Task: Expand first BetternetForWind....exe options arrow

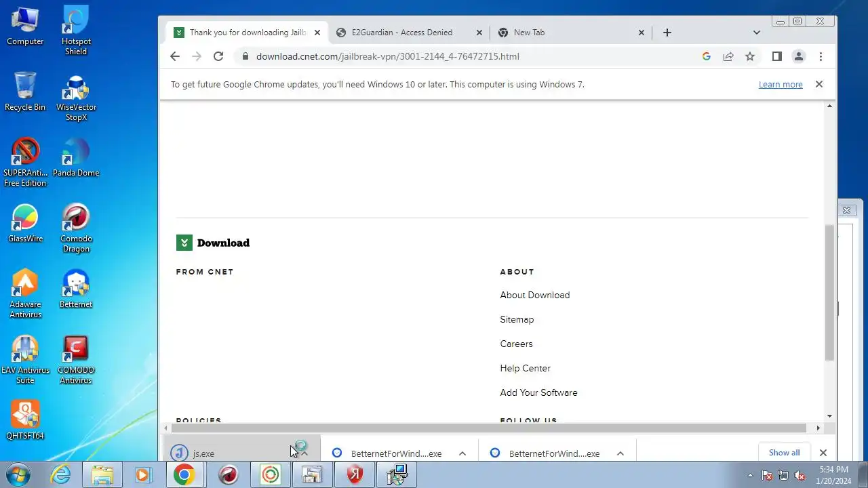Action: tap(462, 453)
